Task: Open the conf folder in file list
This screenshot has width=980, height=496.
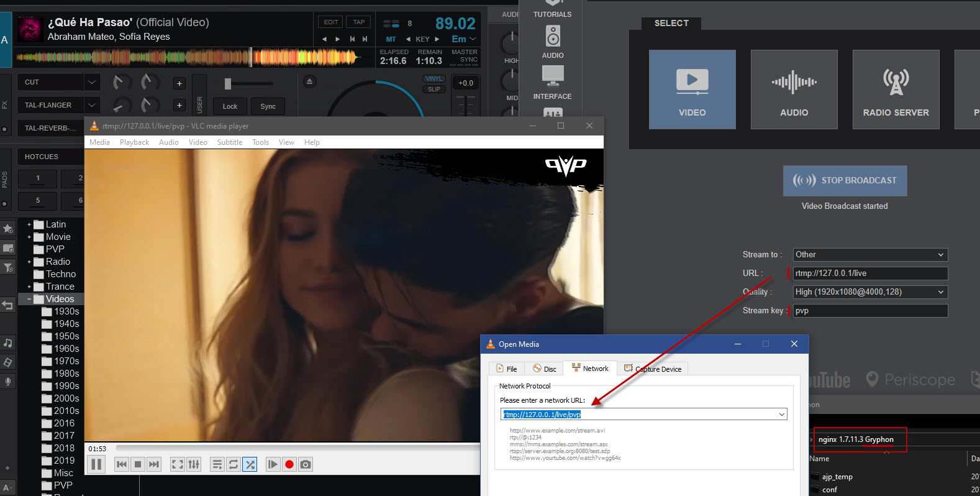Action: (x=830, y=490)
